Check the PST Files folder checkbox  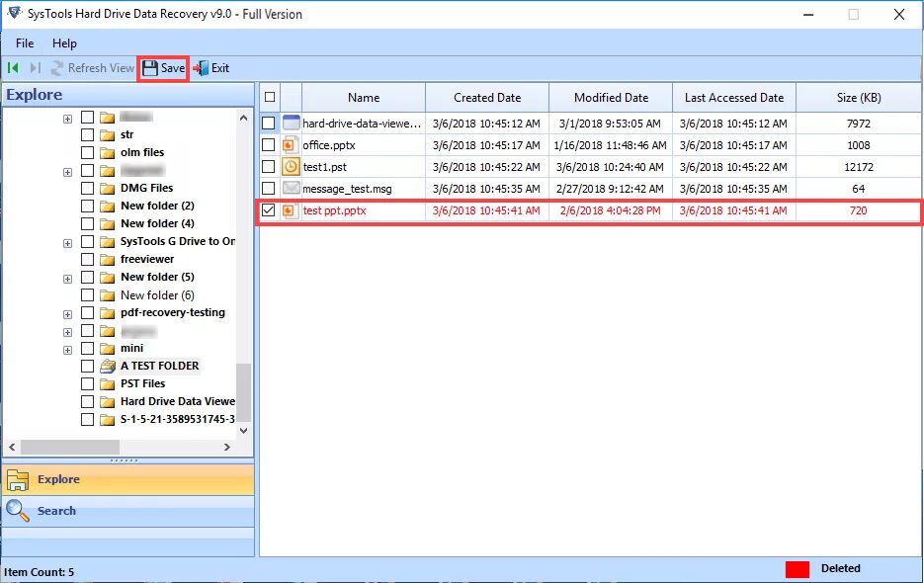point(87,383)
